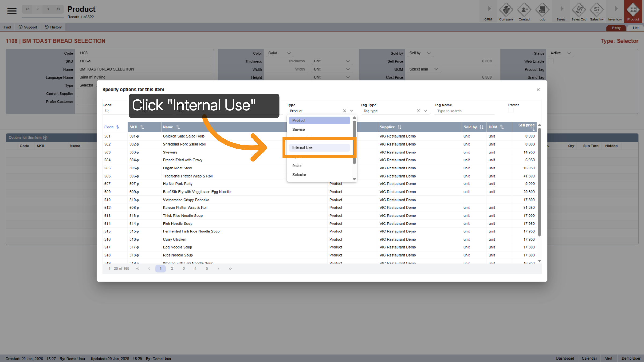Open the CRM module icon

(488, 11)
